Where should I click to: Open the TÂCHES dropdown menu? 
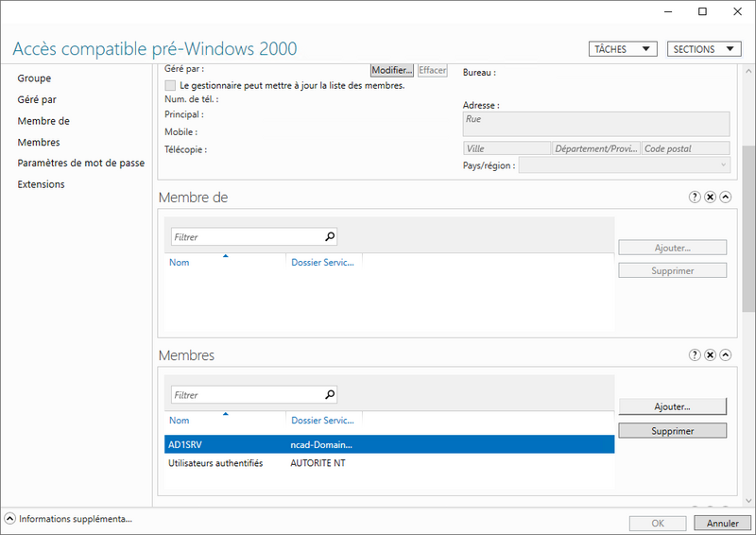point(622,49)
